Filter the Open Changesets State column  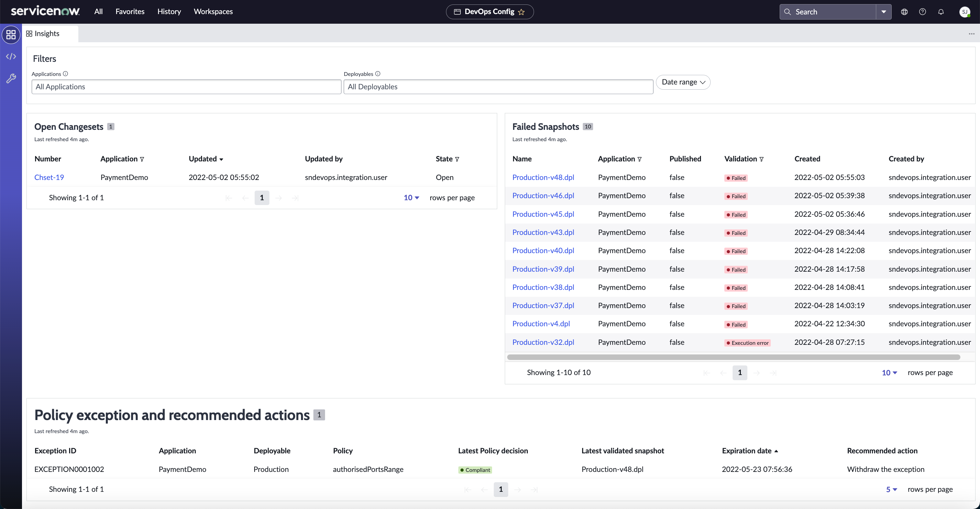(457, 159)
